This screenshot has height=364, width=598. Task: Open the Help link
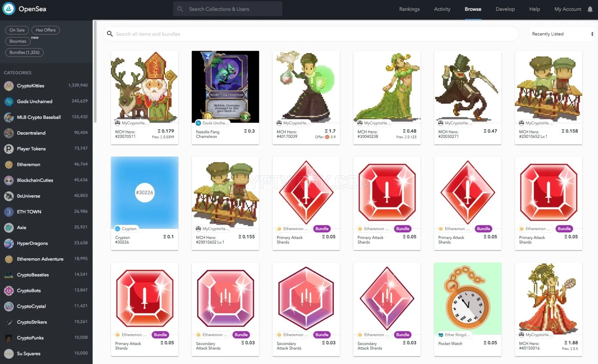coord(534,9)
